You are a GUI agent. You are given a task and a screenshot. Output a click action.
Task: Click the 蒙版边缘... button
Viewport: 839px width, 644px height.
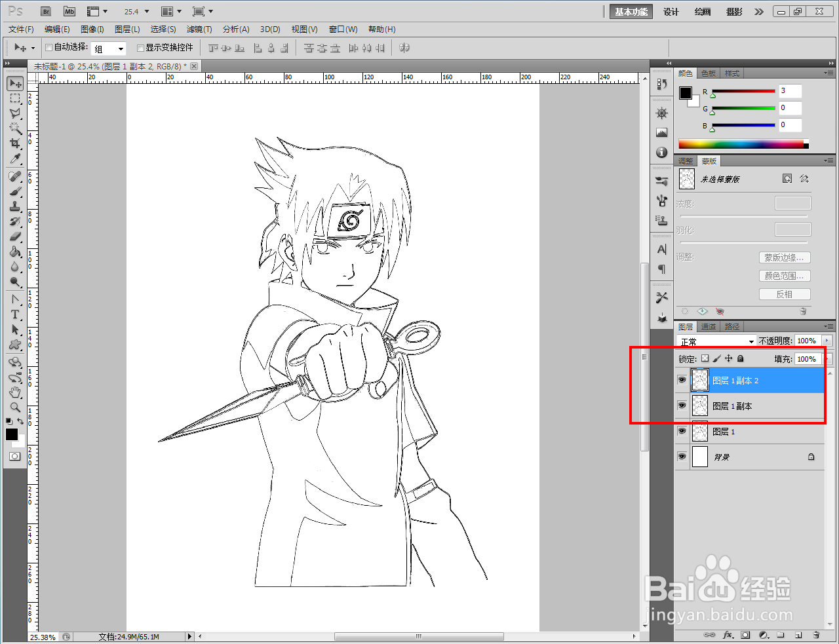coord(785,257)
